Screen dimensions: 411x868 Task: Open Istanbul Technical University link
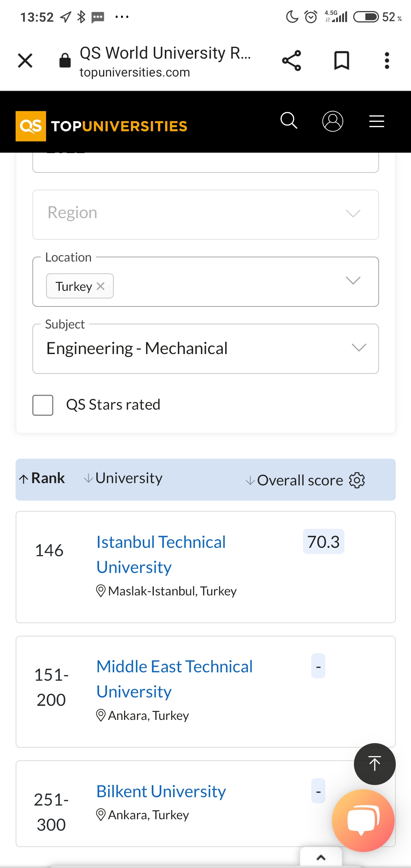click(161, 555)
